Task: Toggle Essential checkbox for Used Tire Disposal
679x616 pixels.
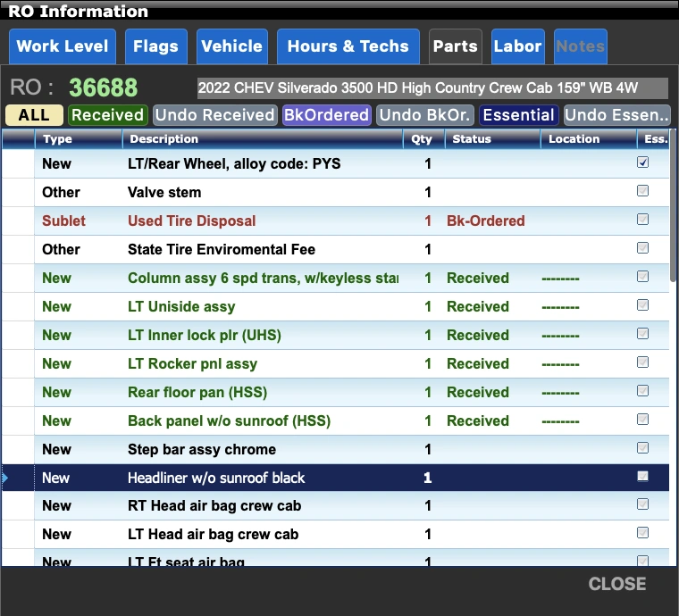Action: [x=642, y=221]
